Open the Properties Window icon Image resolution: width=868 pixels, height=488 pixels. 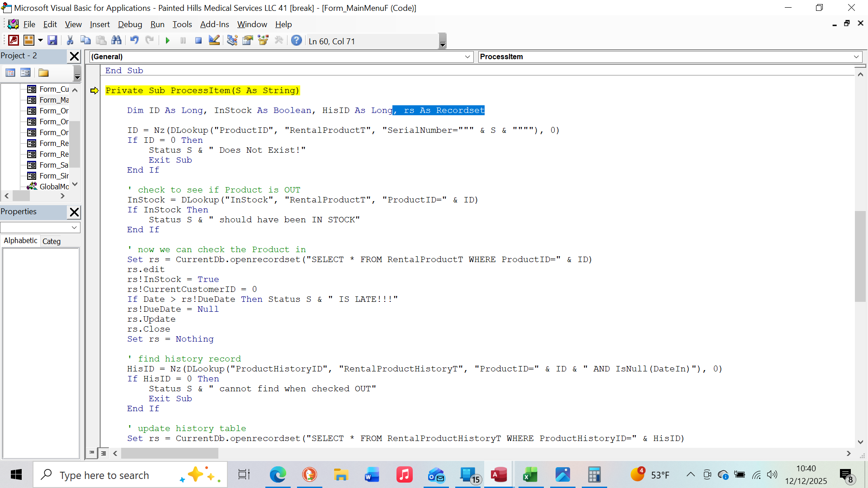248,41
